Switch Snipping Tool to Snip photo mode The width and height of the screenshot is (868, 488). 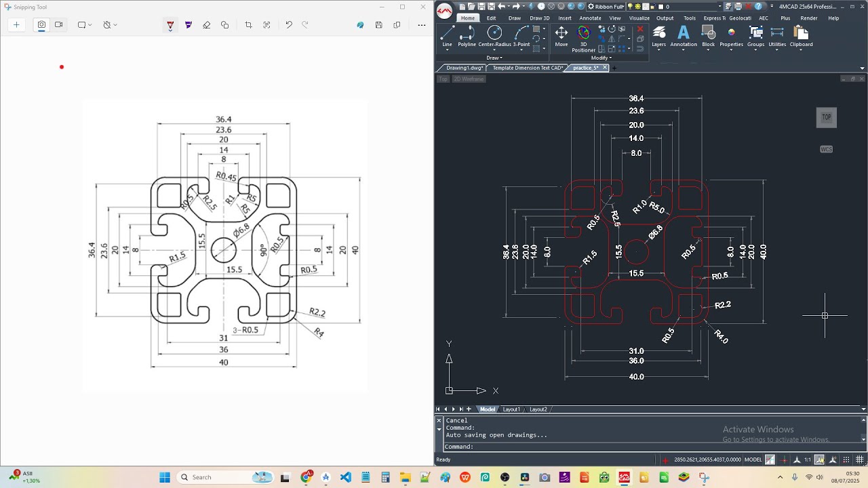[41, 25]
